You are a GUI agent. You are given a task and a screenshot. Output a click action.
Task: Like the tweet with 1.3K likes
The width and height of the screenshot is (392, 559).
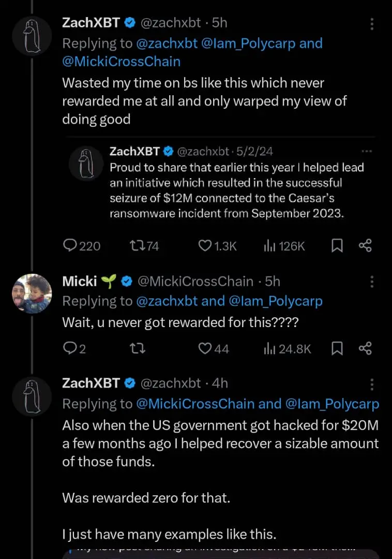click(205, 246)
